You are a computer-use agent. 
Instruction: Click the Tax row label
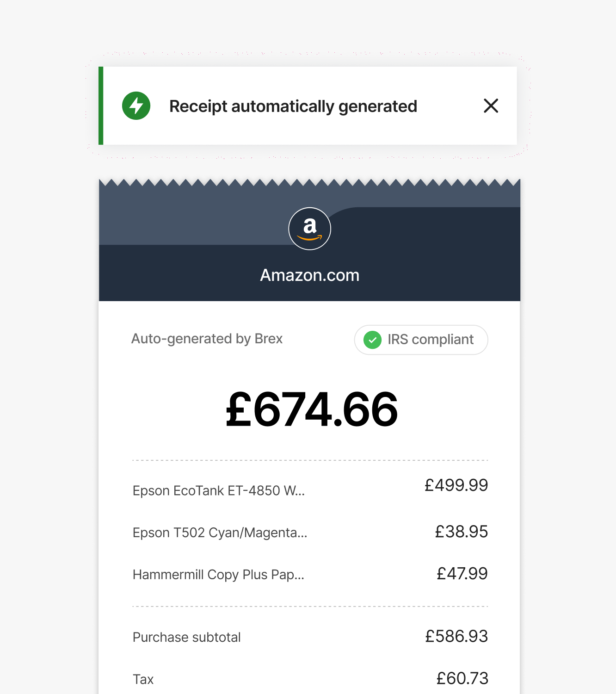pos(143,679)
